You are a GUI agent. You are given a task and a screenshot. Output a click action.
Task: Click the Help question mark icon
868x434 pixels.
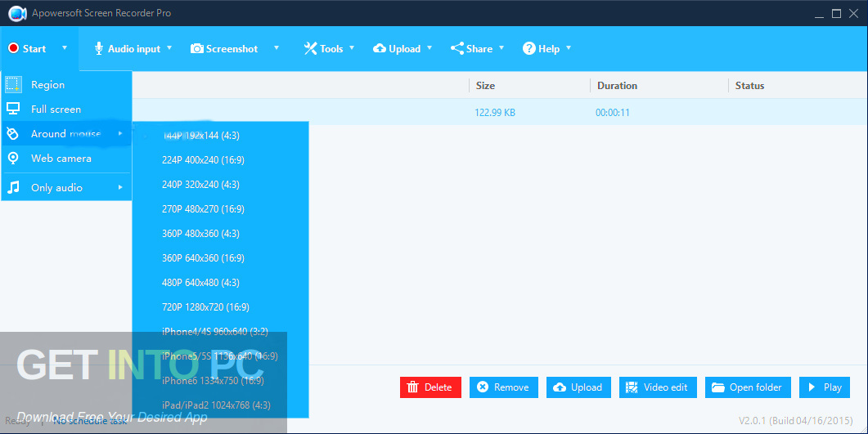[528, 49]
